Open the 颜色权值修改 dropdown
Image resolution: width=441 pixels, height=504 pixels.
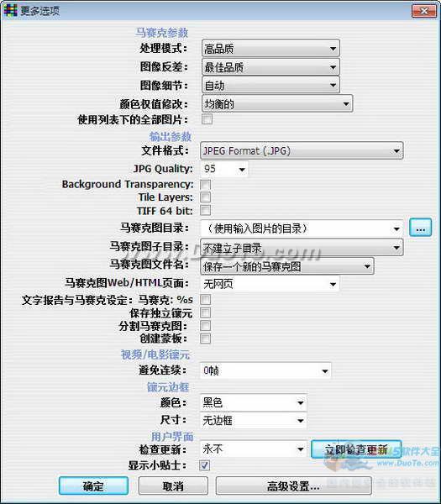pos(277,103)
